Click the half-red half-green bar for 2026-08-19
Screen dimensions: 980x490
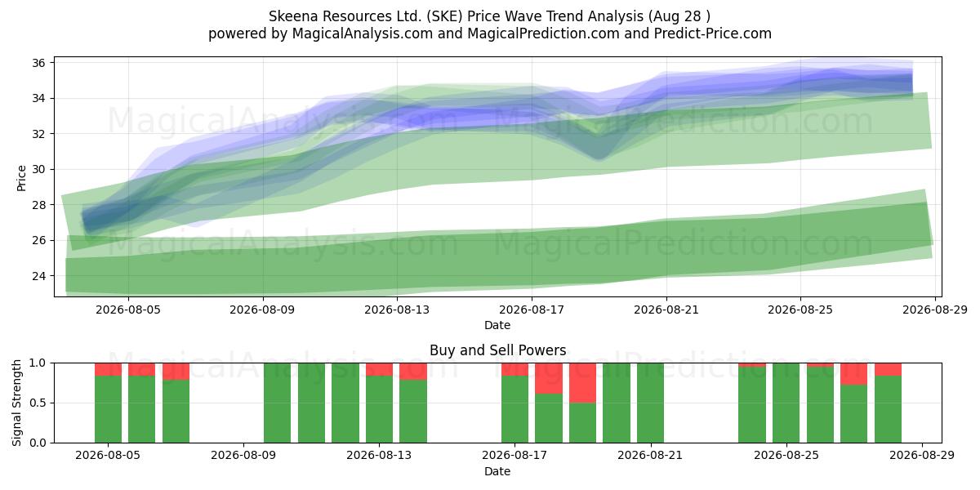pyautogui.click(x=583, y=403)
